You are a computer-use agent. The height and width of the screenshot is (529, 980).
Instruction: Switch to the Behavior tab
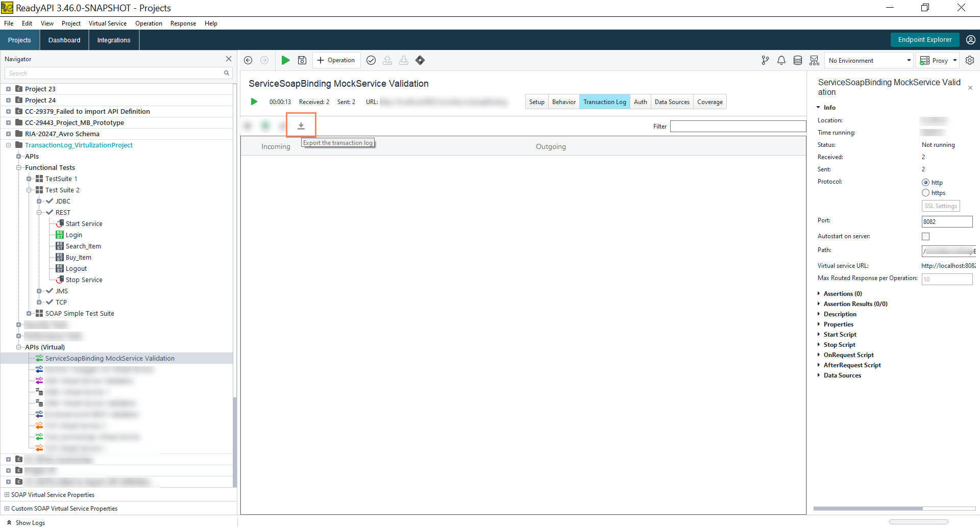coord(563,102)
